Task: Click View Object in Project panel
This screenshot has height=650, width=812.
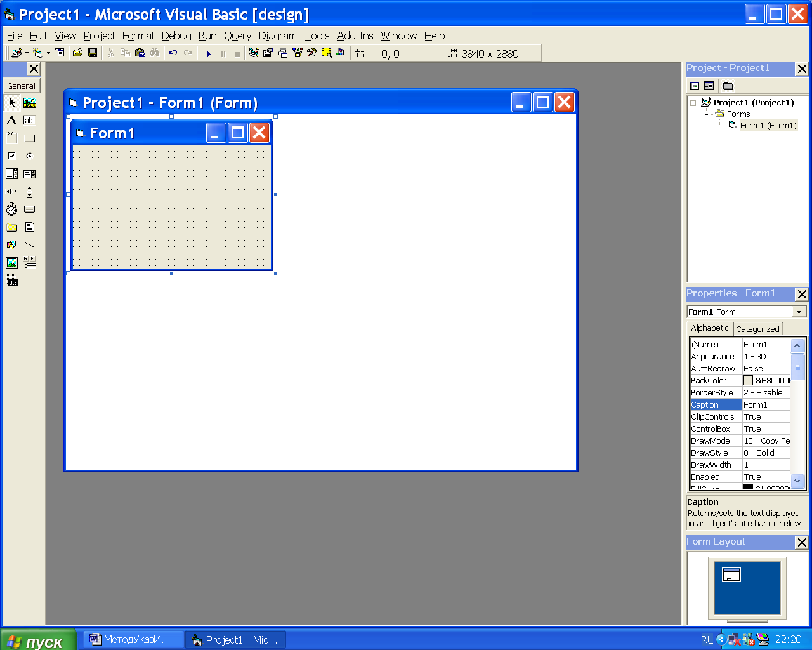Action: 709,86
